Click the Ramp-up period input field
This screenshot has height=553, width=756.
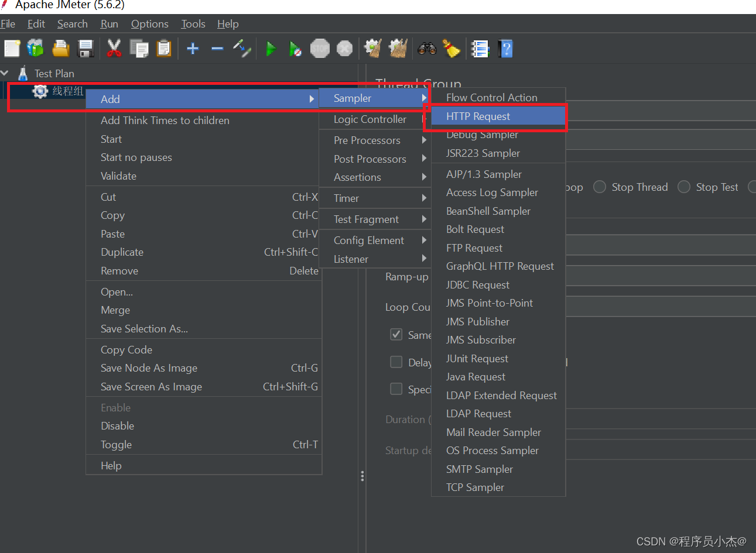coord(661,276)
